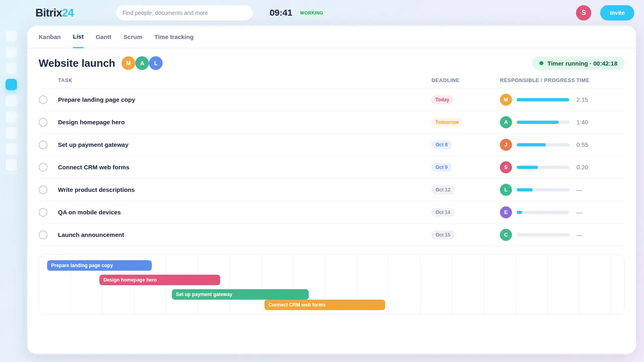The height and width of the screenshot is (362, 644).
Task: Open the S user profile avatar
Action: tap(583, 13)
